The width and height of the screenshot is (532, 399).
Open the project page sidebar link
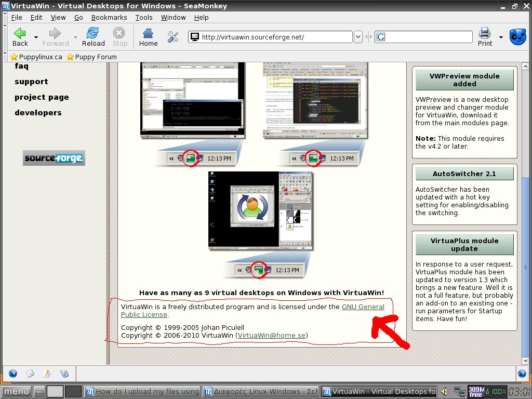pos(42,97)
